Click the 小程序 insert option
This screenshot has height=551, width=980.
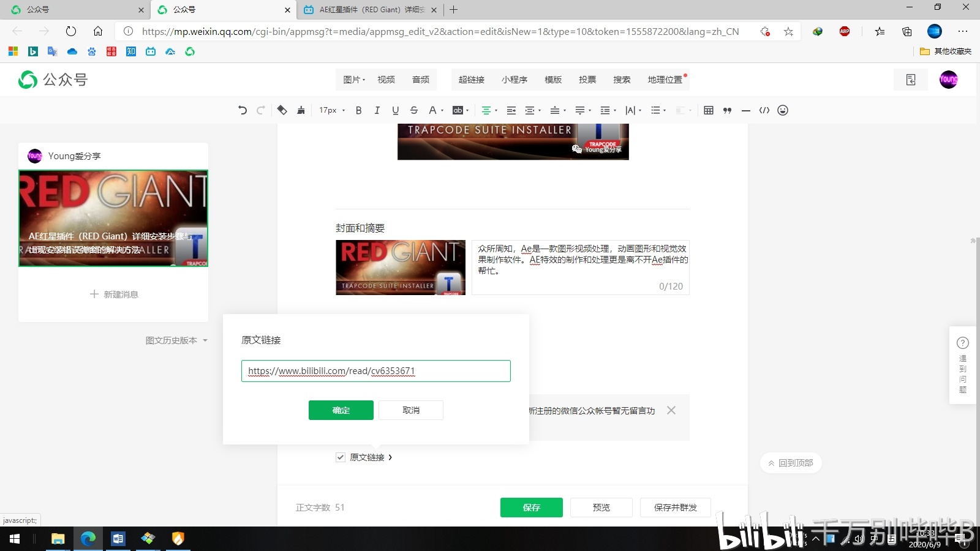[x=514, y=80]
